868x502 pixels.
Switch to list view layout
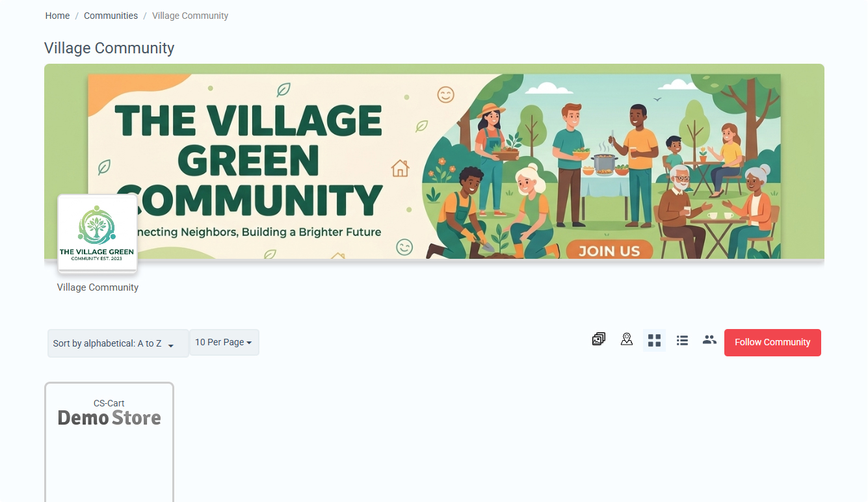[x=682, y=340]
